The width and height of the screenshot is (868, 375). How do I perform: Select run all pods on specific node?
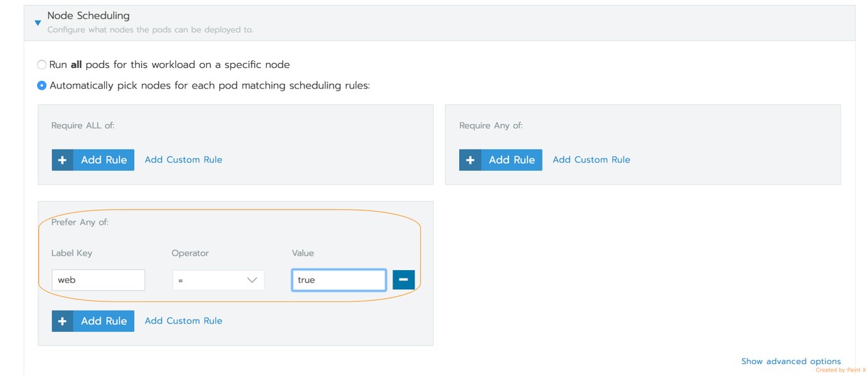[42, 64]
